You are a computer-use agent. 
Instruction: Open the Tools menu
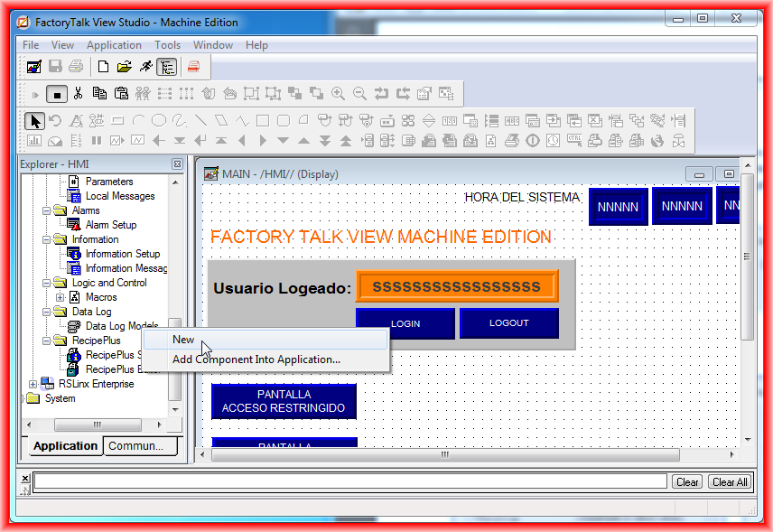point(167,45)
